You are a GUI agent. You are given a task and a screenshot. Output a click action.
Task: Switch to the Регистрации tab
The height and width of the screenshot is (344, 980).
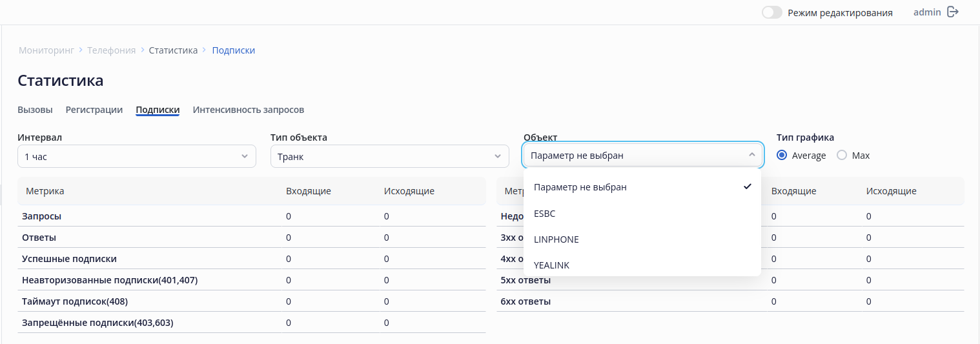[94, 110]
